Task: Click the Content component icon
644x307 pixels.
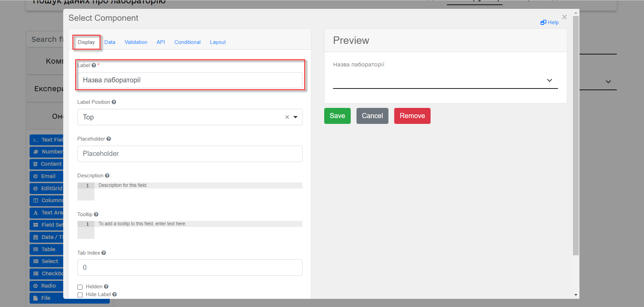Action: 35,164
